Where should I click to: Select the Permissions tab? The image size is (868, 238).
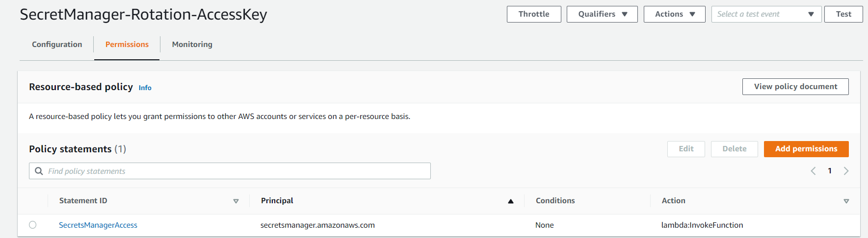point(127,45)
